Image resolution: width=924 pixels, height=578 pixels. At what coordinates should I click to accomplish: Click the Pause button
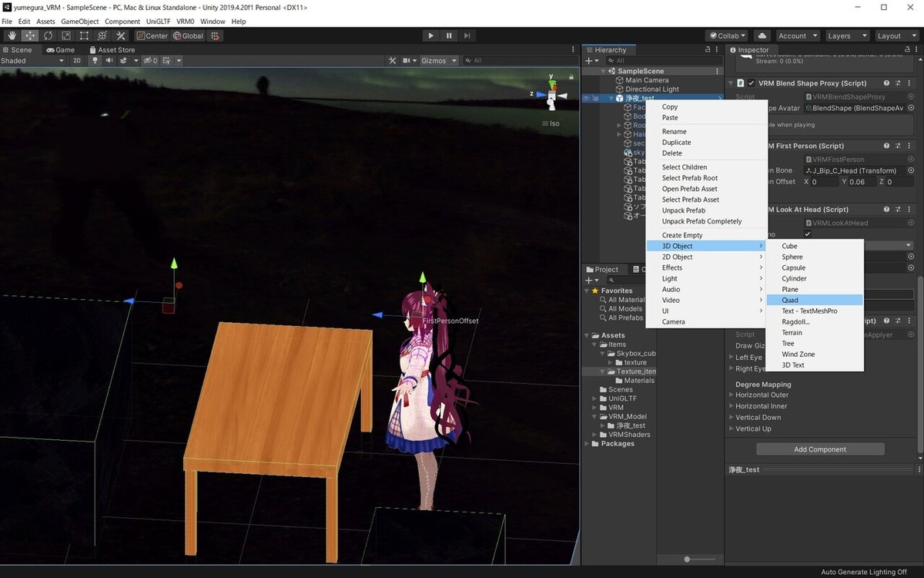click(x=449, y=35)
